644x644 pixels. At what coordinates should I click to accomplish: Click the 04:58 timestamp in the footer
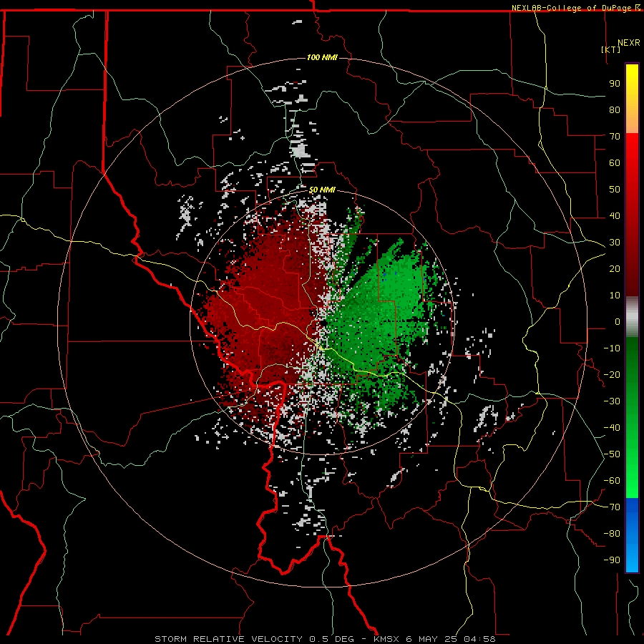(x=479, y=639)
